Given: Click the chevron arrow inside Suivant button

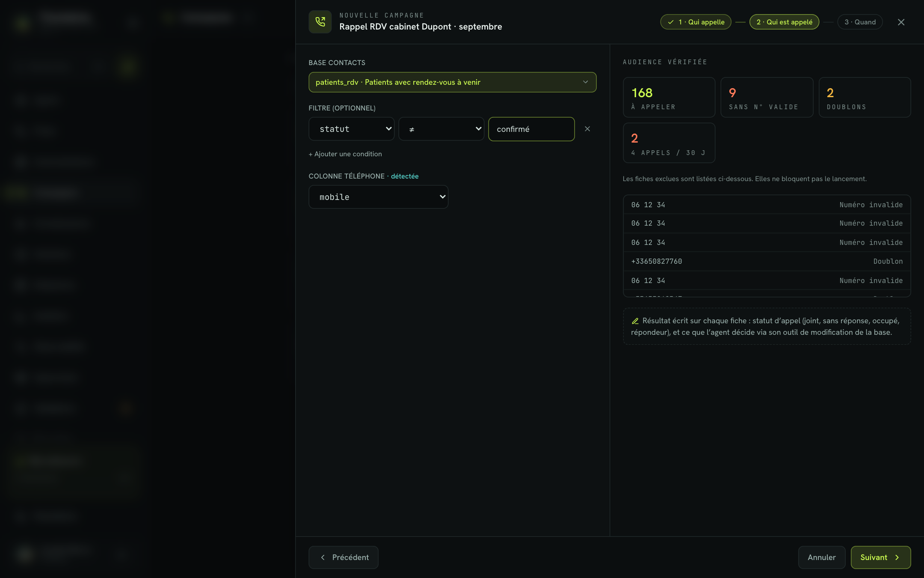Looking at the screenshot, I should tap(897, 557).
